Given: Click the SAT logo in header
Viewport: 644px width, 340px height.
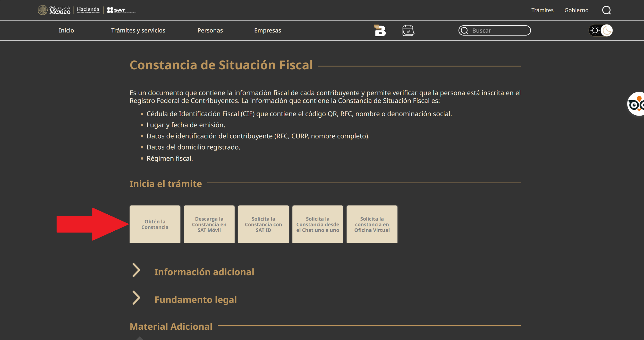Looking at the screenshot, I should [121, 10].
